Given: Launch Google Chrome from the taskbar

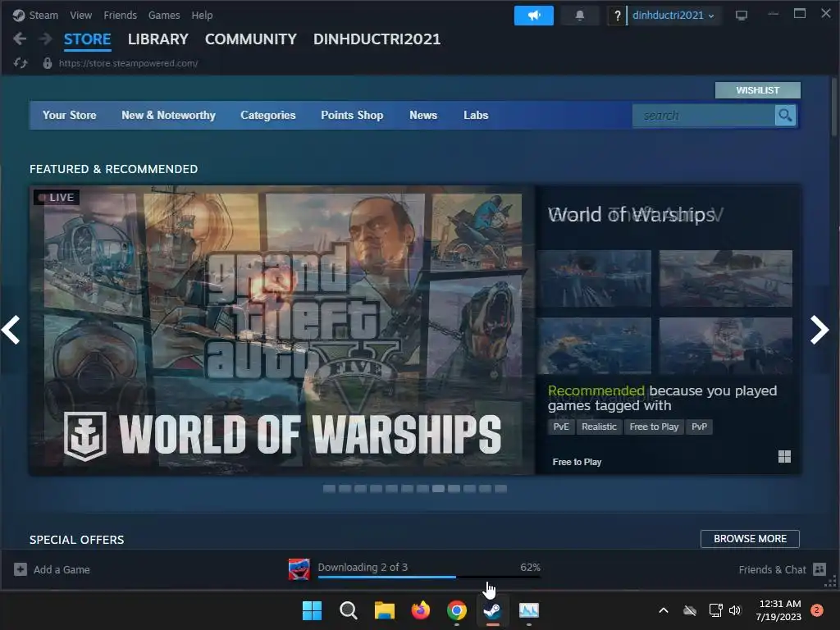Looking at the screenshot, I should pyautogui.click(x=456, y=610).
